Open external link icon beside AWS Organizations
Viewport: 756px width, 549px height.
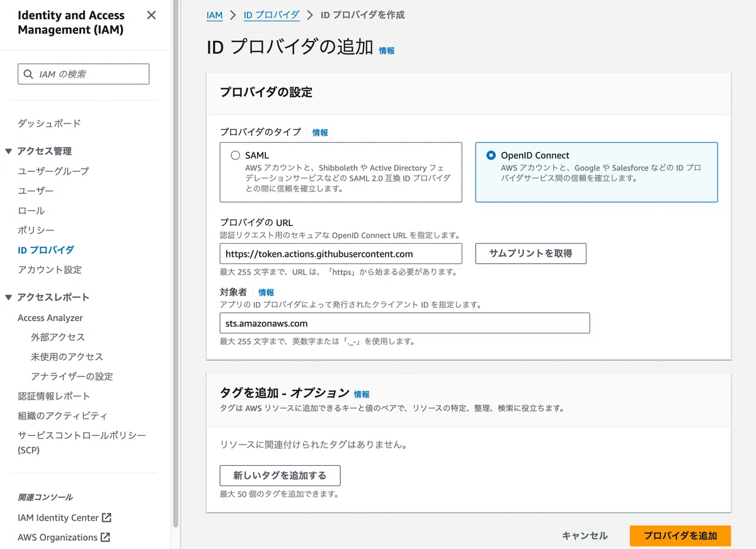[x=106, y=537]
